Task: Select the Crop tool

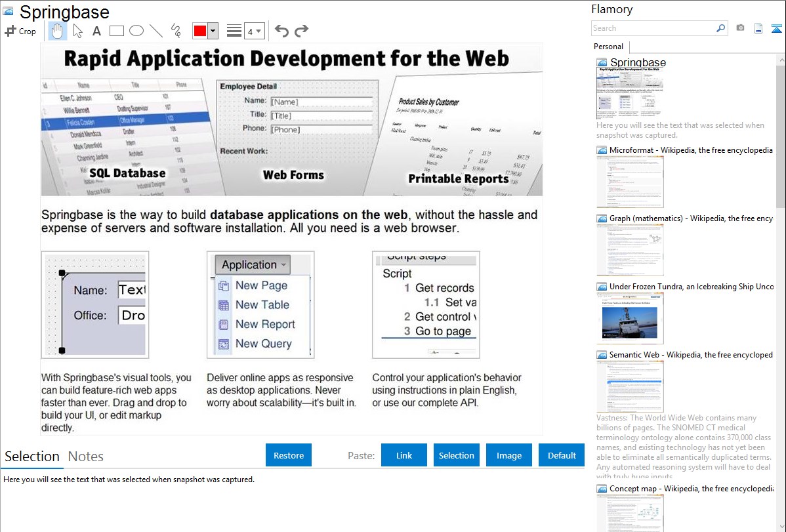Action: point(20,31)
